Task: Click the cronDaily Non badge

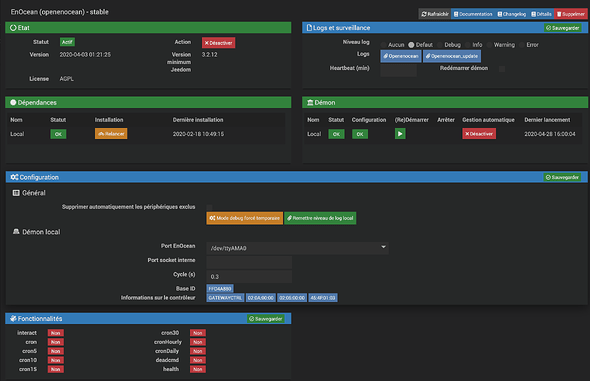Action: [198, 351]
